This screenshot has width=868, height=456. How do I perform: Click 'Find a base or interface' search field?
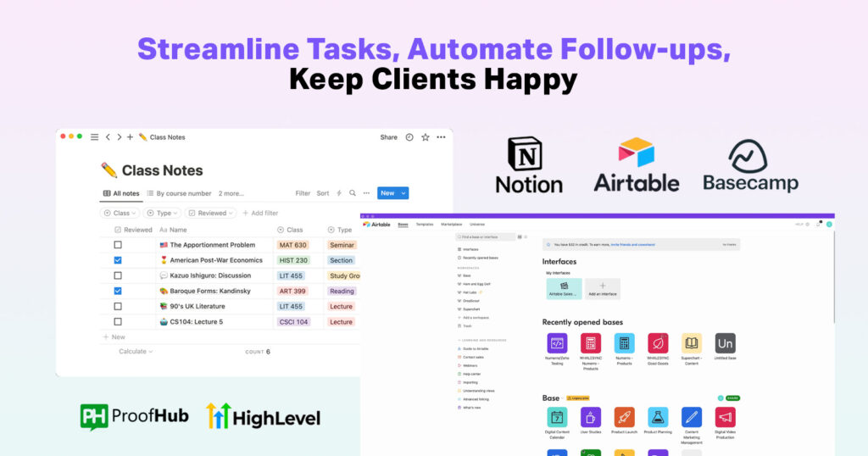(x=486, y=236)
